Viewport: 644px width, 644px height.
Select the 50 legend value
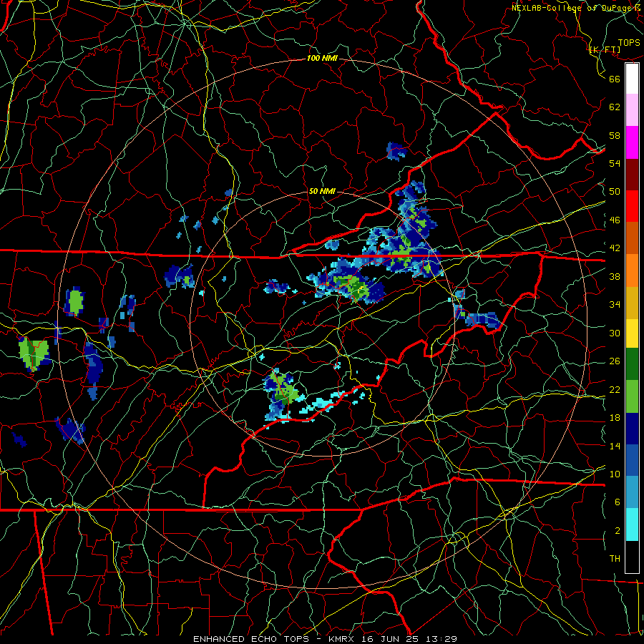[615, 192]
